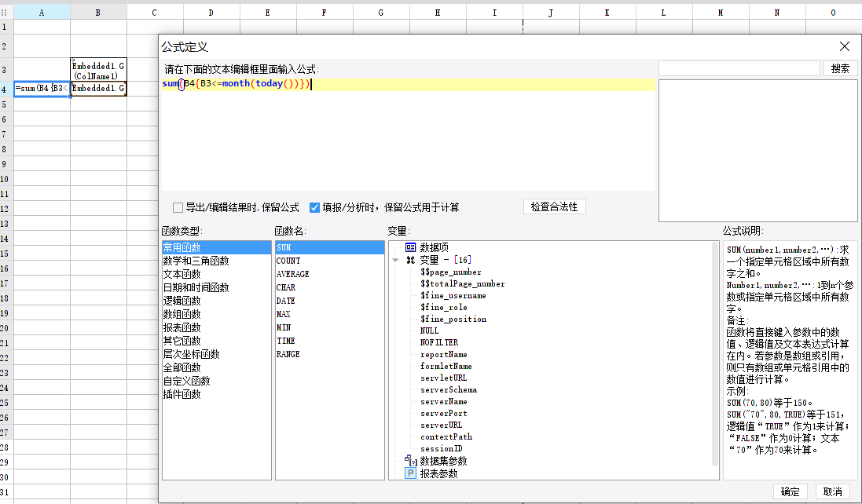Click the select-all corner of spreadsheet

(x=6, y=13)
